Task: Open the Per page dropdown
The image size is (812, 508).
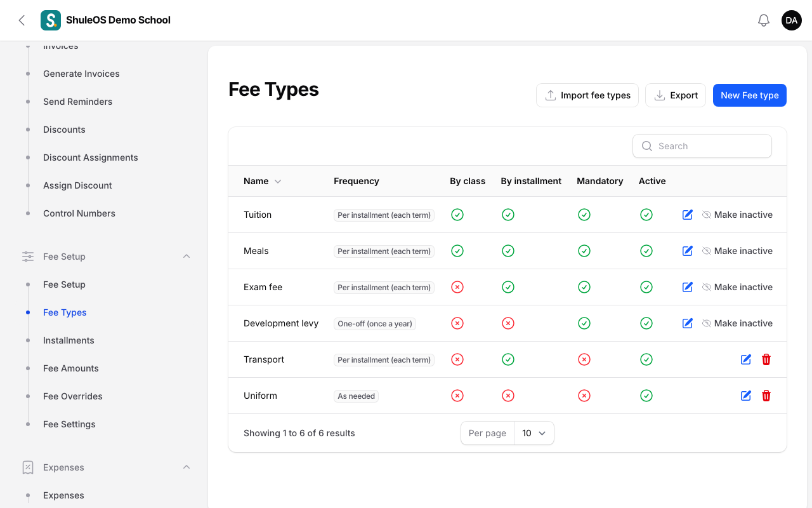Action: (x=534, y=433)
